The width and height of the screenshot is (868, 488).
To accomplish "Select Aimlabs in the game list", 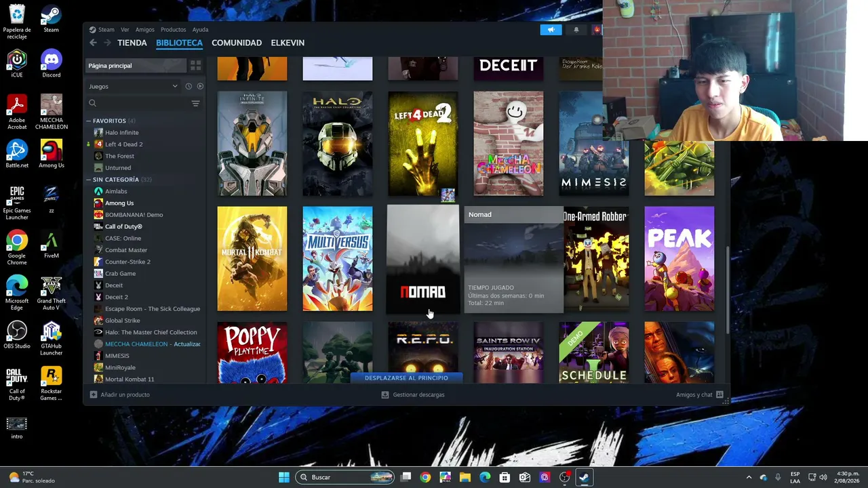I will (116, 191).
